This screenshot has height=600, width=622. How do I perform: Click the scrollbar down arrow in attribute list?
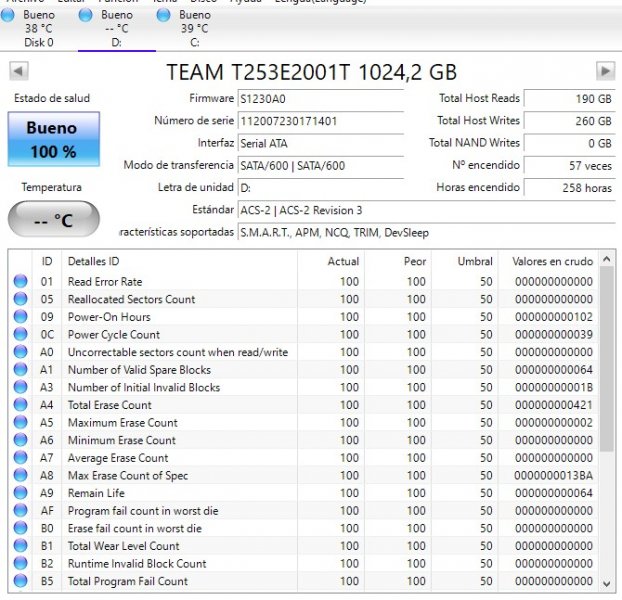pyautogui.click(x=607, y=582)
